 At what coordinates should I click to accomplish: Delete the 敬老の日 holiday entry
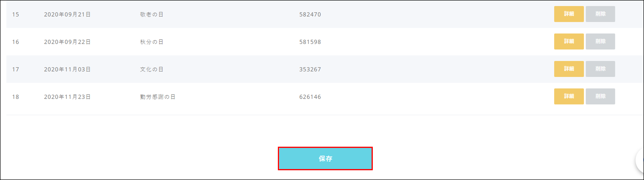600,14
